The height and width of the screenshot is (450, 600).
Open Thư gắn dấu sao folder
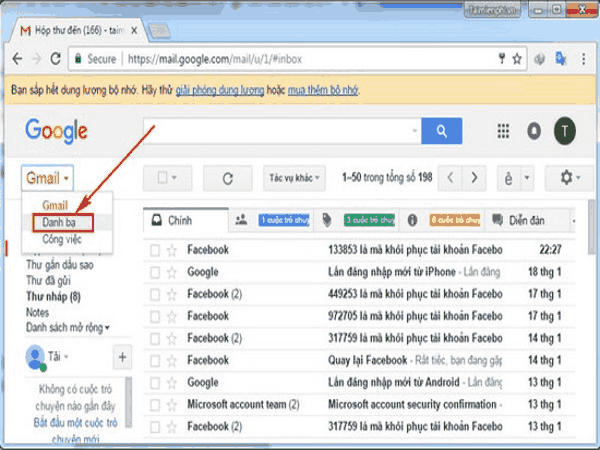coord(60,265)
